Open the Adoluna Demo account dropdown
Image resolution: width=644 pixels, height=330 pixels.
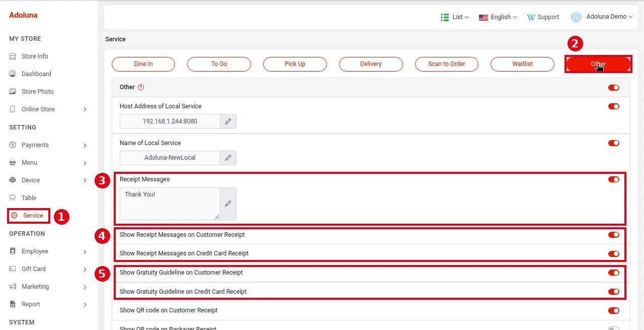pos(602,17)
